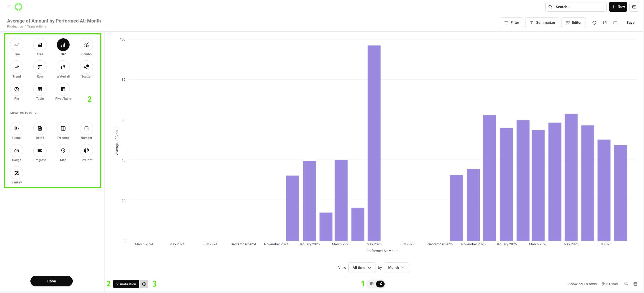
Task: Collapse the MORE CHARTS section
Action: 24,113
